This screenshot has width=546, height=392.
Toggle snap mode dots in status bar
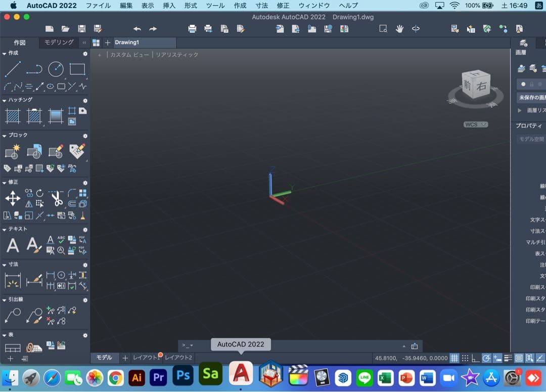[465, 358]
